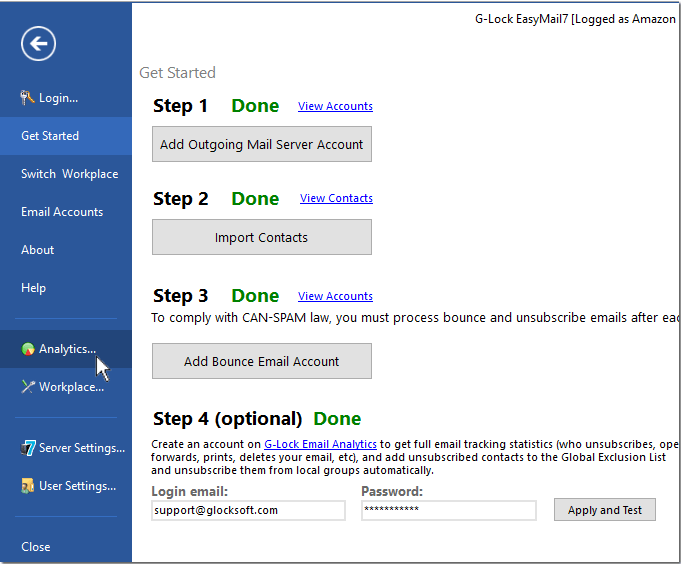Click the back arrow circle icon

pyautogui.click(x=38, y=43)
